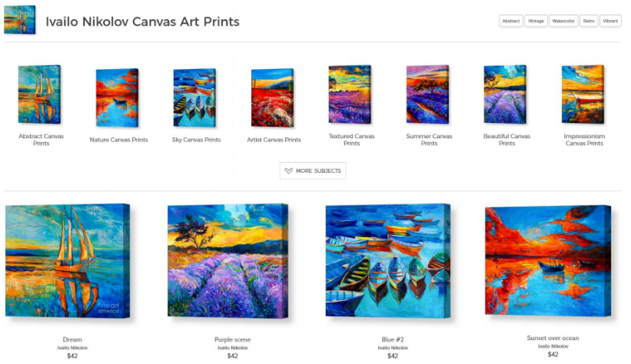
Task: Filter by the Vibrant tag
Action: pyautogui.click(x=610, y=21)
